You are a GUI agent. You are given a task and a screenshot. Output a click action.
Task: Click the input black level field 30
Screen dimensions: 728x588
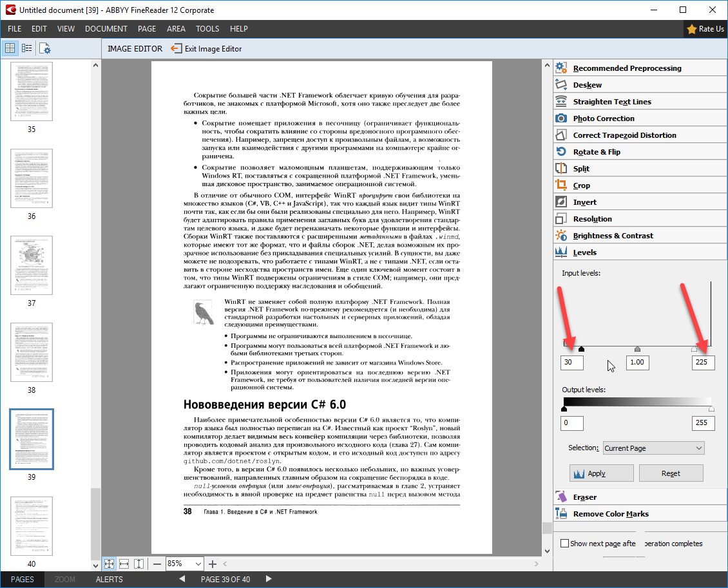[x=572, y=362]
